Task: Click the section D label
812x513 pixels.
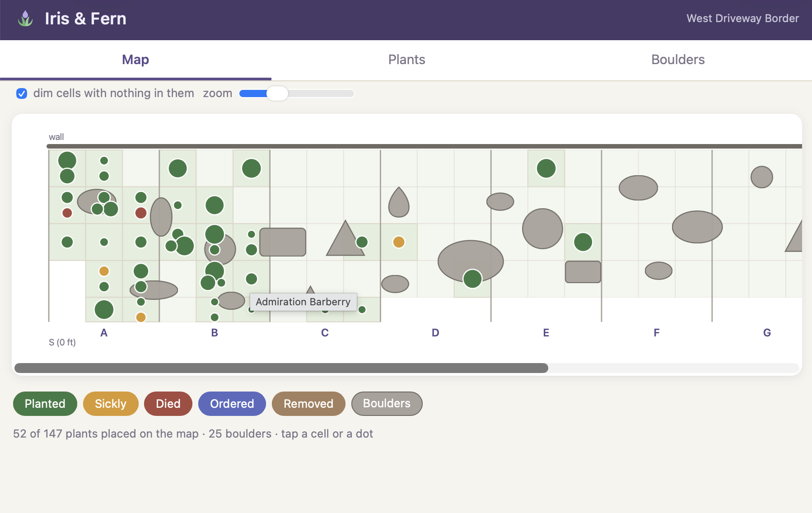Action: 435,333
